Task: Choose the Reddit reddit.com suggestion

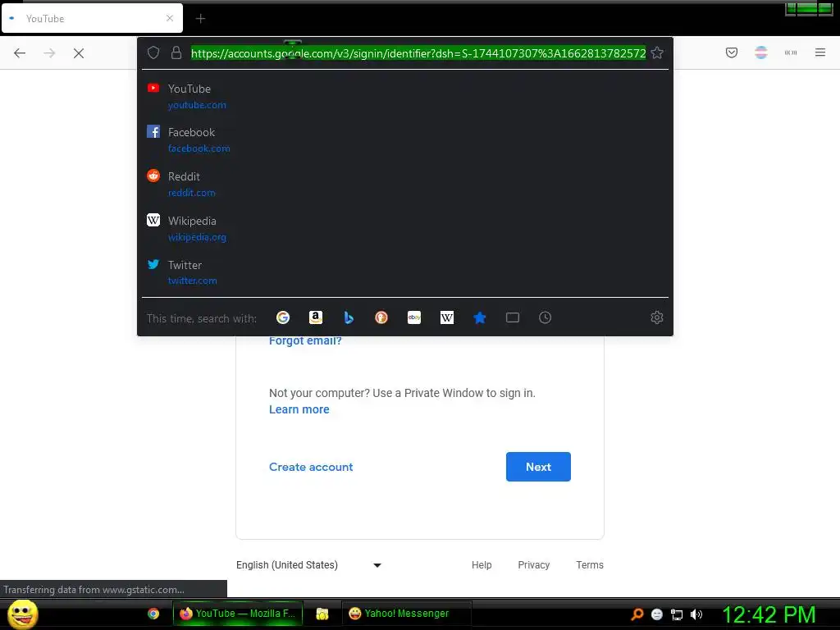Action: (405, 185)
